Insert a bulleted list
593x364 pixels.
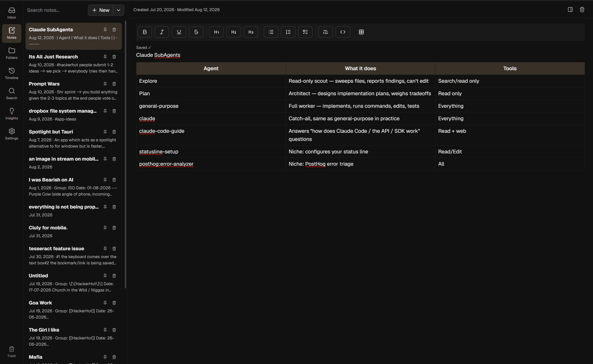tap(271, 32)
